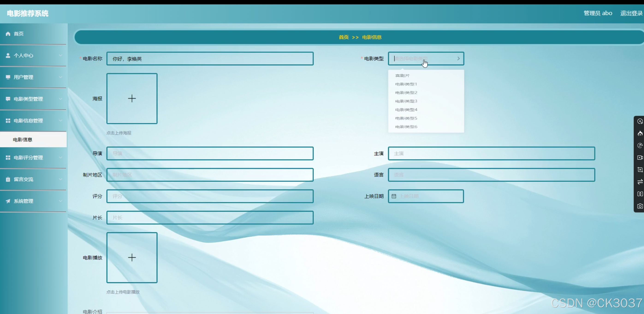
Task: Expand 电影类型管理 with its chevron
Action: point(60,99)
